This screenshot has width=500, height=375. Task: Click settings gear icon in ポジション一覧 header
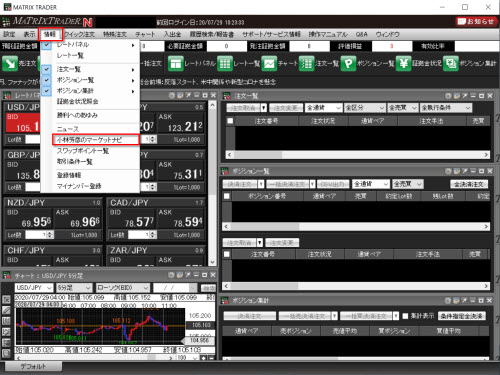448,171
